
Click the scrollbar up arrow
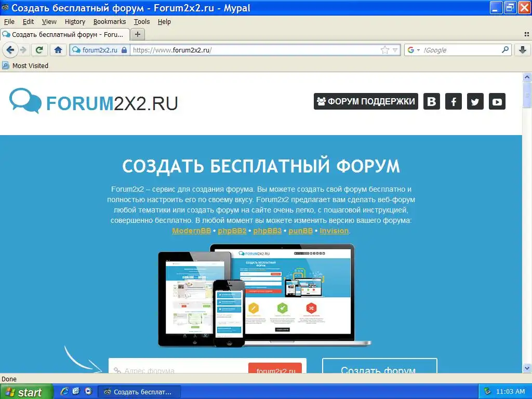(527, 77)
